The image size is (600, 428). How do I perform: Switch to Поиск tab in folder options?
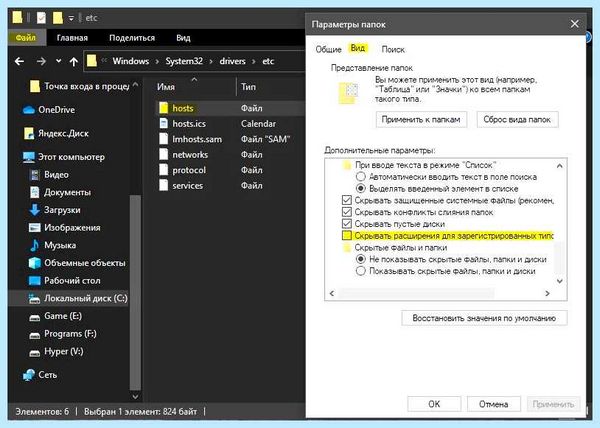click(x=393, y=49)
